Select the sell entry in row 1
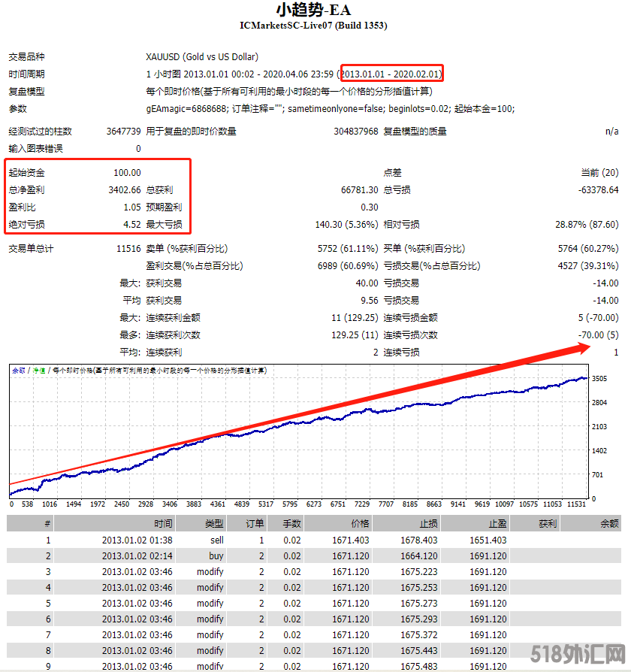631x672 pixels. point(216,540)
